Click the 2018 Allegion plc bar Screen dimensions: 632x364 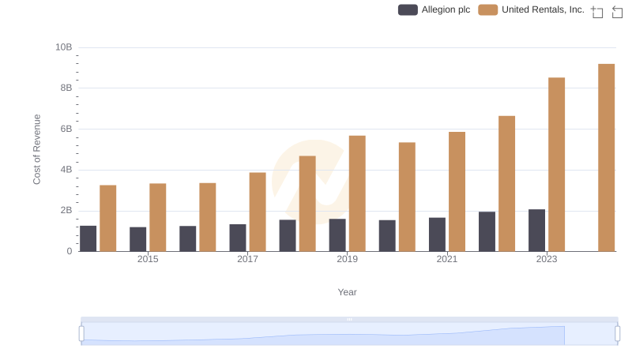point(288,235)
